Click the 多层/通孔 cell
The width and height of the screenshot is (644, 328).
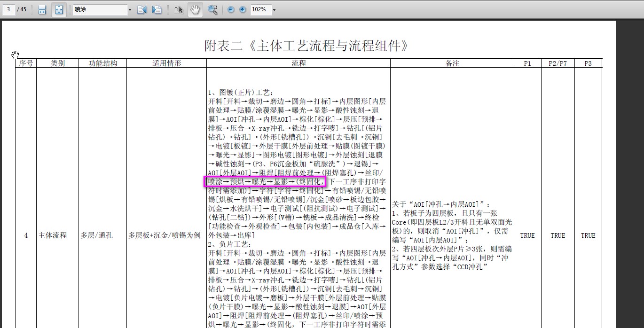click(97, 235)
